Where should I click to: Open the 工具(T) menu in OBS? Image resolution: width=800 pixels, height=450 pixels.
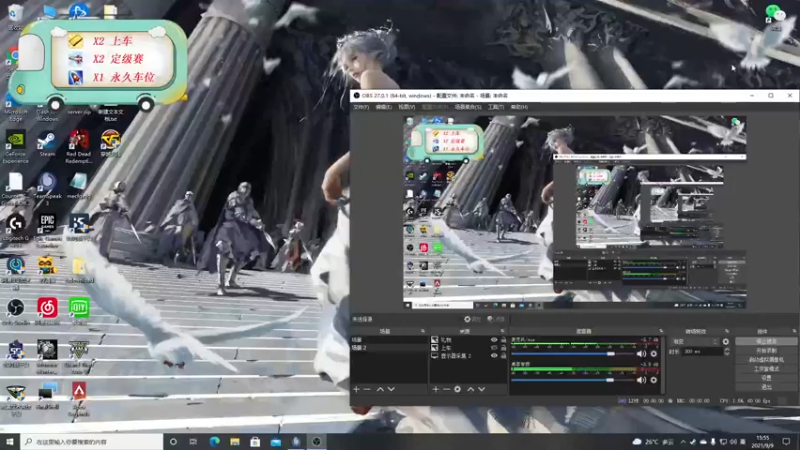(495, 107)
